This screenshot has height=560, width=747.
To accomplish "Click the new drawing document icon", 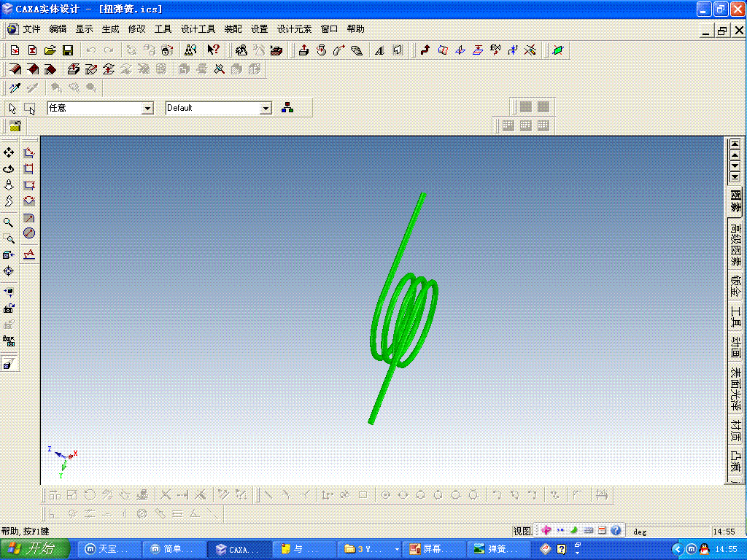I will (x=32, y=50).
